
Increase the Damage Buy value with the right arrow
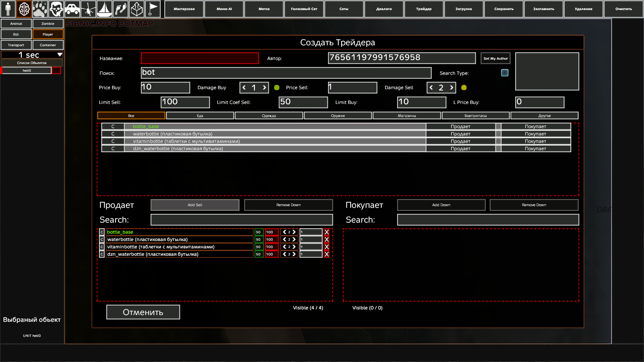point(264,87)
